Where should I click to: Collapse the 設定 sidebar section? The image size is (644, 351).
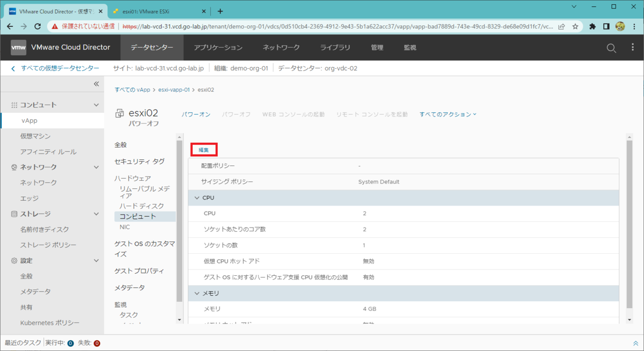click(x=97, y=261)
